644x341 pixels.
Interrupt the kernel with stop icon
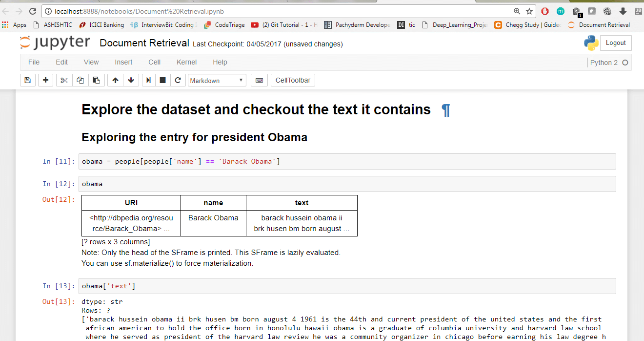[163, 81]
